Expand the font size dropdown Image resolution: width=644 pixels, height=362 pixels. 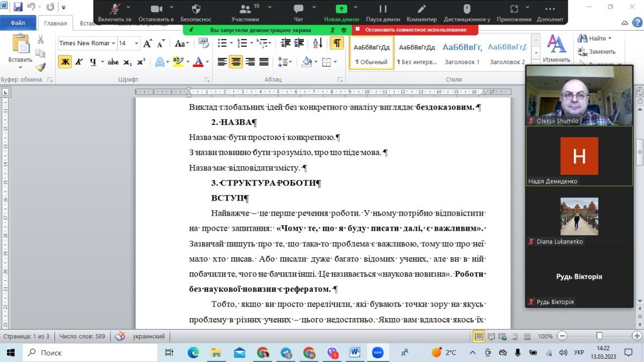pos(137,43)
